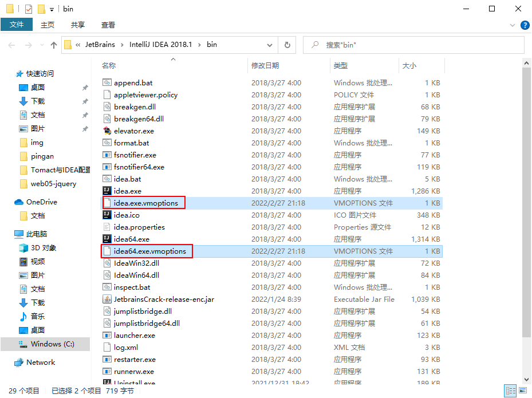The image size is (532, 398).
Task: Select the IdeaWin64.dll file name
Action: click(x=136, y=275)
